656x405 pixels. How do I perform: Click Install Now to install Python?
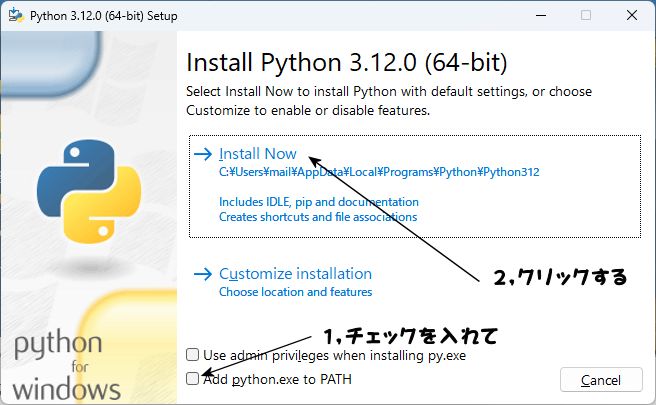tap(258, 154)
